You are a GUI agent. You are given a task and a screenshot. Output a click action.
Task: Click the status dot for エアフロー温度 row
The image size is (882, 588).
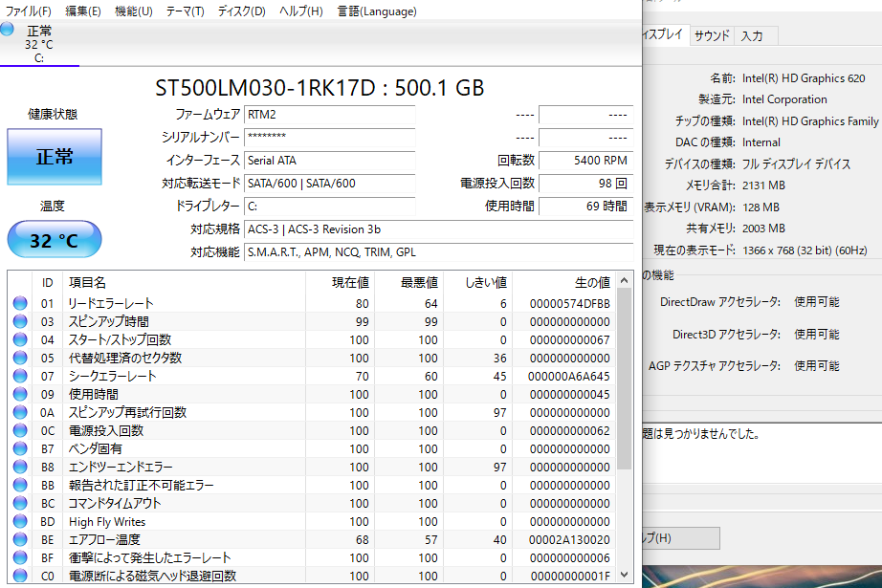20,539
